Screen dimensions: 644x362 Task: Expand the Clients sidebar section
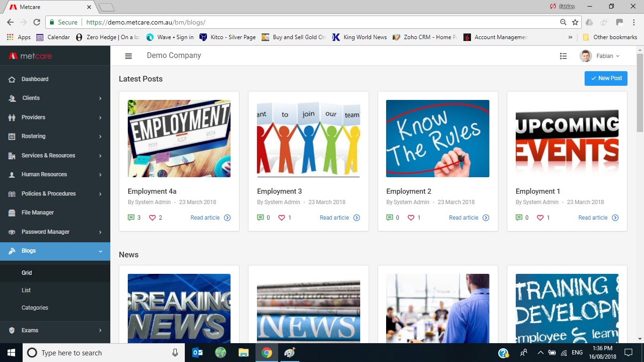(55, 98)
